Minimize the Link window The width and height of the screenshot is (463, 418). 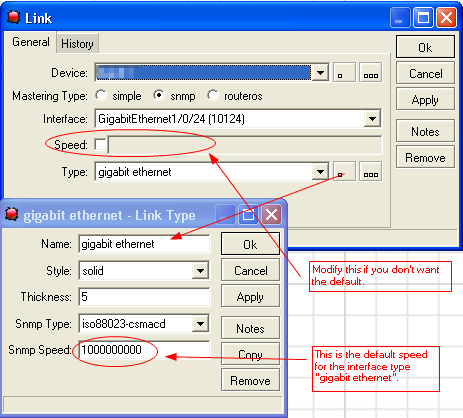[400, 18]
